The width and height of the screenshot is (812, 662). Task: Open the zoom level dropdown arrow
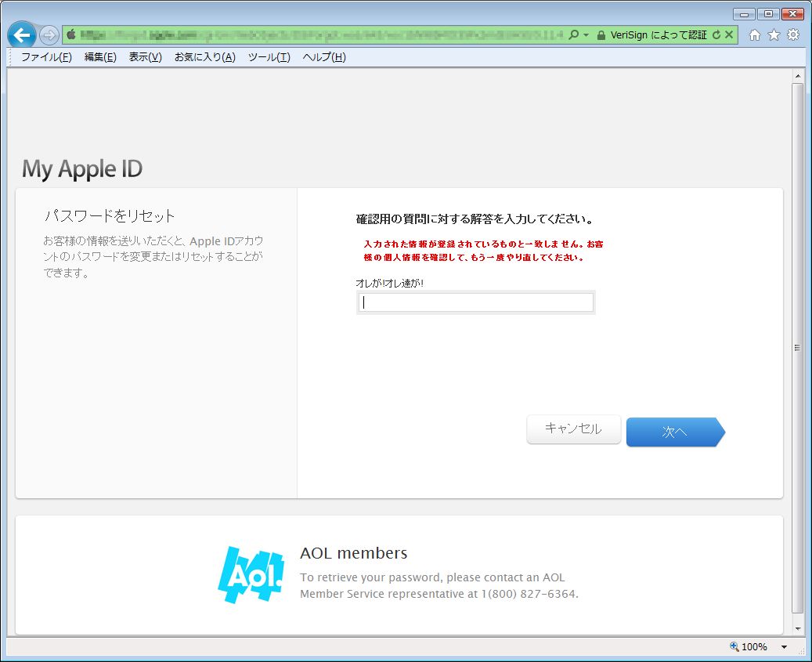(784, 647)
